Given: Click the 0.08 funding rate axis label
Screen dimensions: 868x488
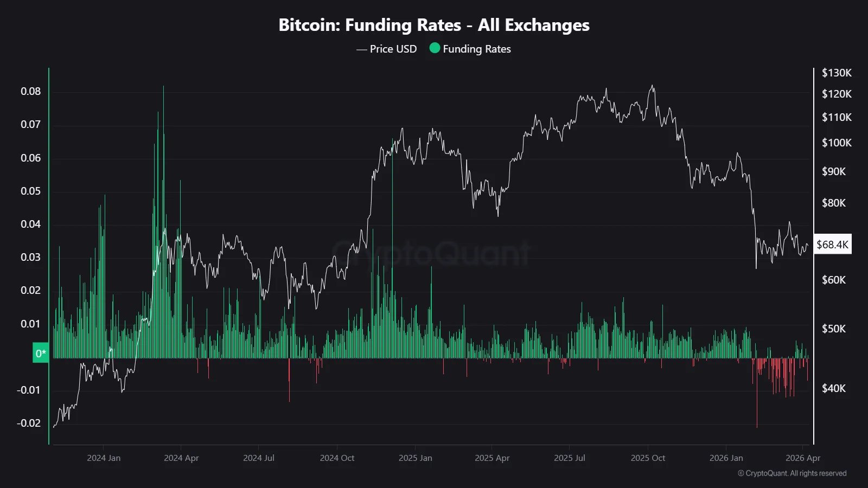Looking at the screenshot, I should [30, 91].
